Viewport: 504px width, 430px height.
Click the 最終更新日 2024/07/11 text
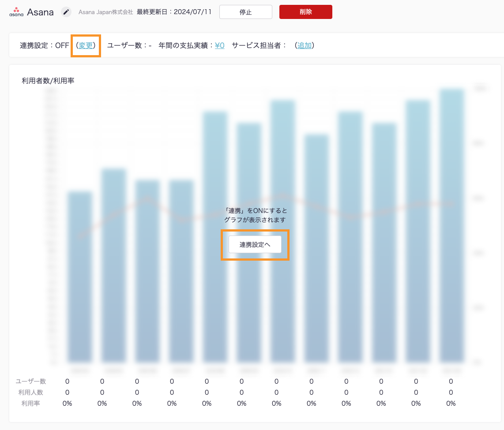pyautogui.click(x=174, y=12)
